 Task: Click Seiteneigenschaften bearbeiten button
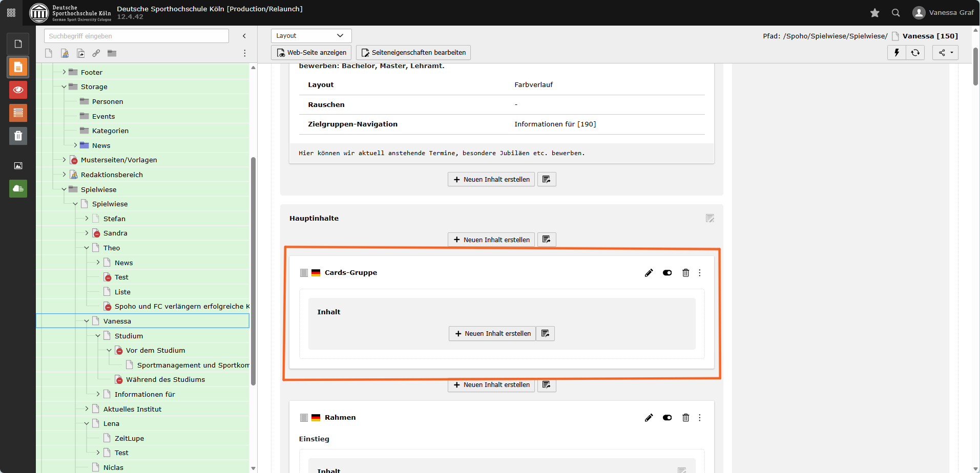coord(413,53)
